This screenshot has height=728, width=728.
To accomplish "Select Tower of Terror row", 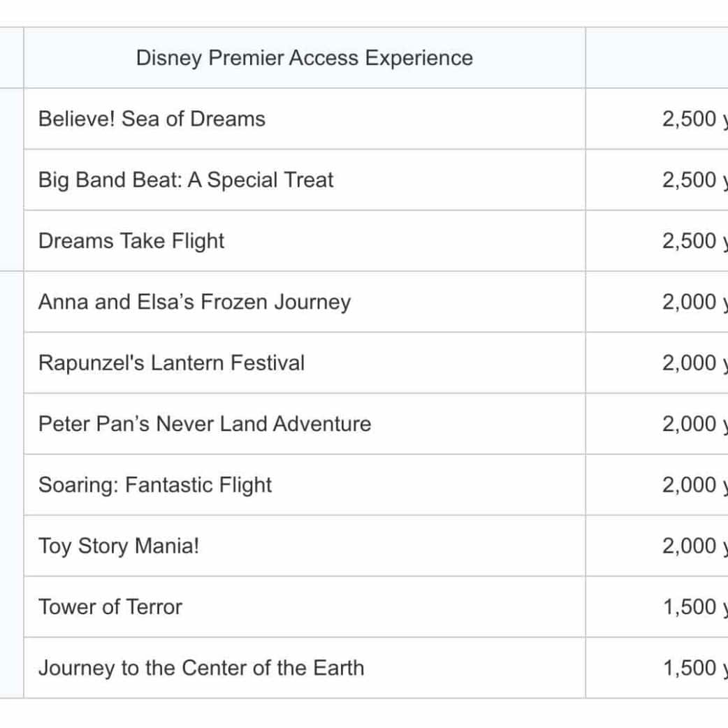I will (x=110, y=607).
